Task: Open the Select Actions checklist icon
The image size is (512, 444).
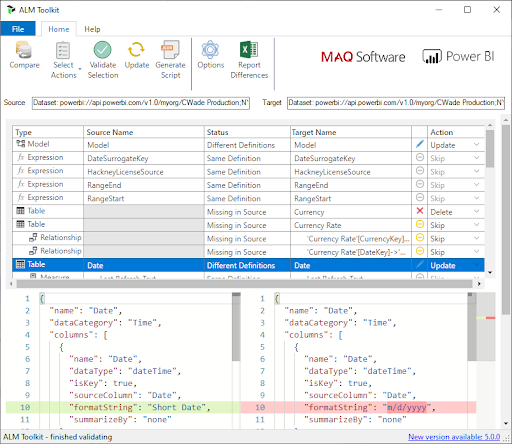Action: [63, 50]
